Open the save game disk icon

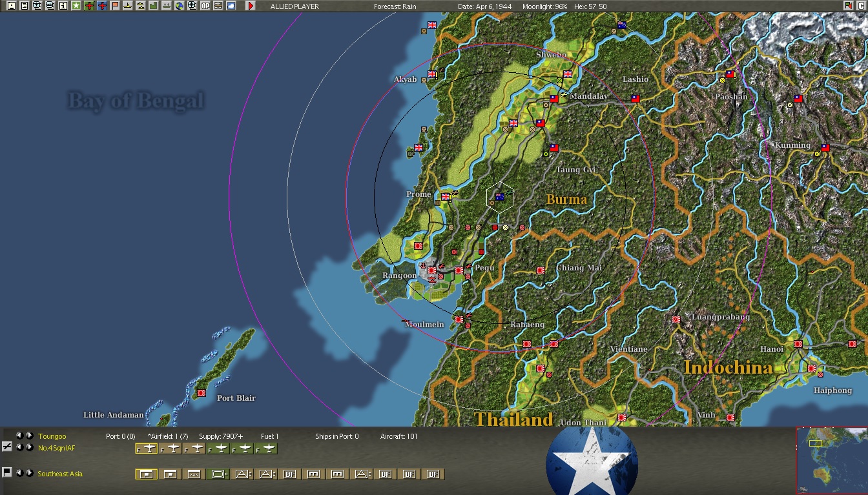12,6
